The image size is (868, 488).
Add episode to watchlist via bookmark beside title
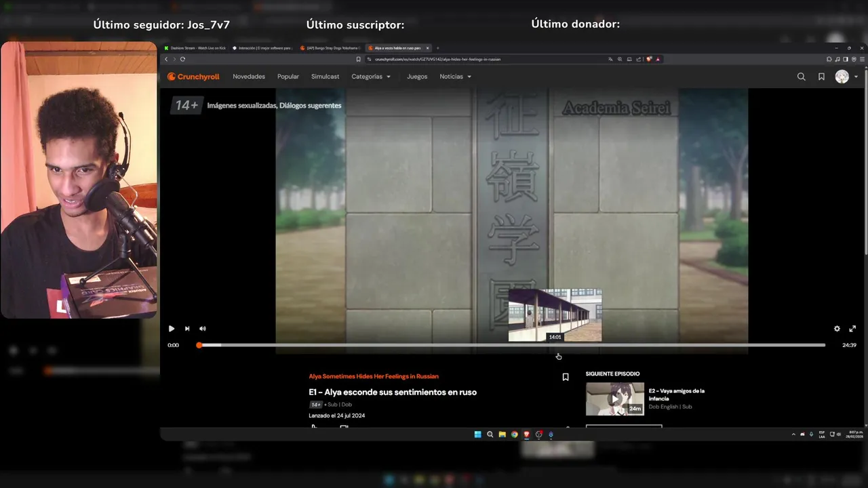tap(566, 377)
